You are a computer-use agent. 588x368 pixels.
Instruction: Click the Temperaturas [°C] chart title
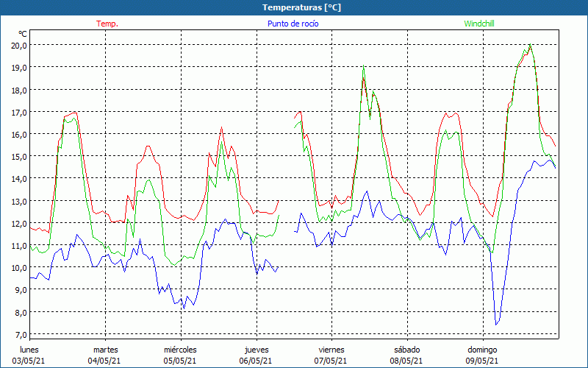coord(301,7)
